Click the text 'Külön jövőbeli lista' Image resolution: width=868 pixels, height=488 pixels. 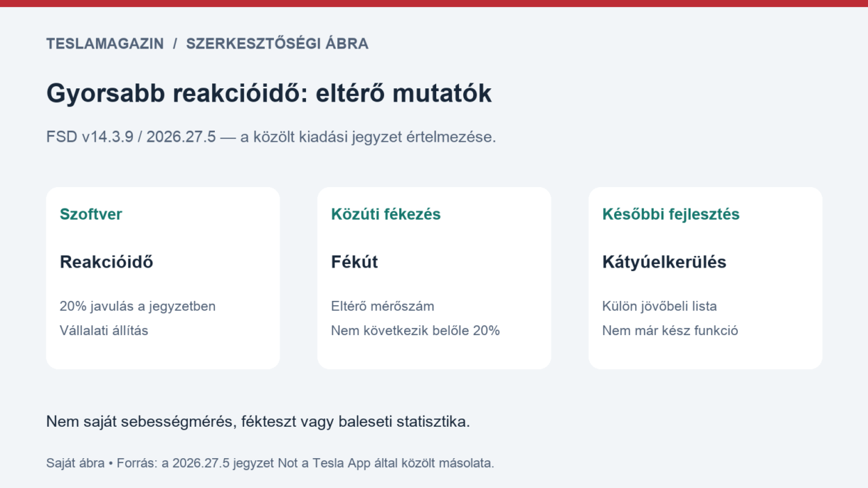point(659,307)
